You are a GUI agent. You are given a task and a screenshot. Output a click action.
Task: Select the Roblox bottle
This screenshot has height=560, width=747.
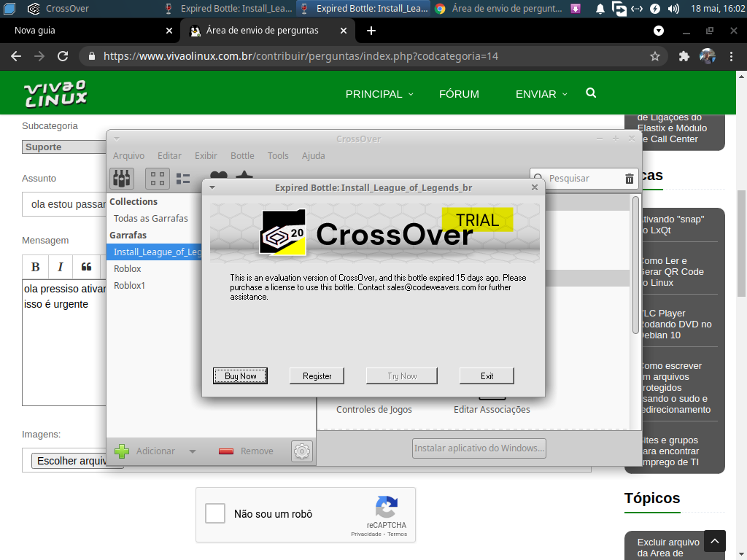tap(127, 268)
